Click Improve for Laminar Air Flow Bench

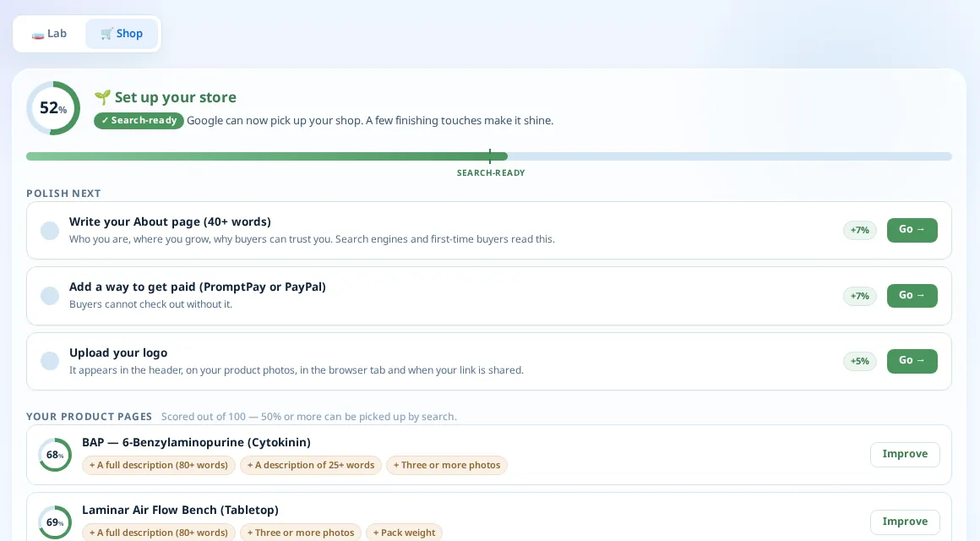[x=904, y=522]
